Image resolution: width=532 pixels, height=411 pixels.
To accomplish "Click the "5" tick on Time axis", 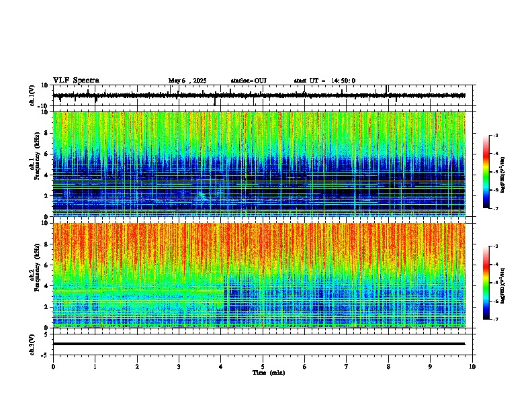I will click(263, 367).
